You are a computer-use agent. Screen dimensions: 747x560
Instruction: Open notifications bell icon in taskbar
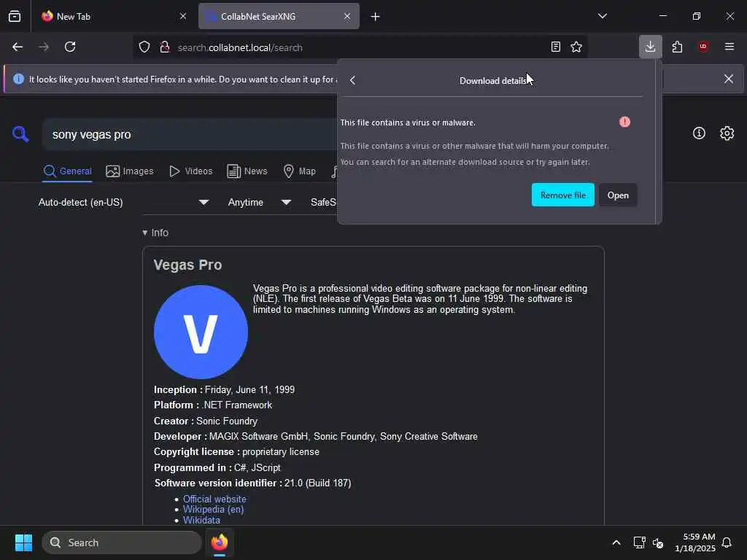727,542
